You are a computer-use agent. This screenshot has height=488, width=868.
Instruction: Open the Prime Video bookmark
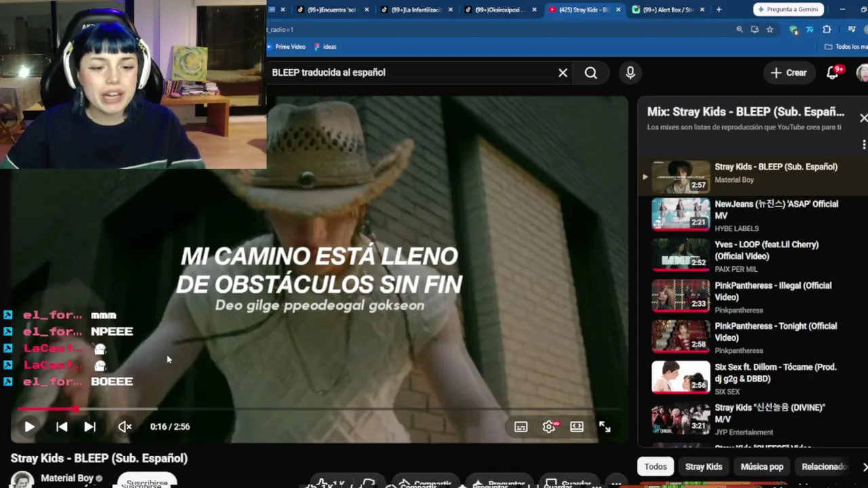tap(285, 47)
